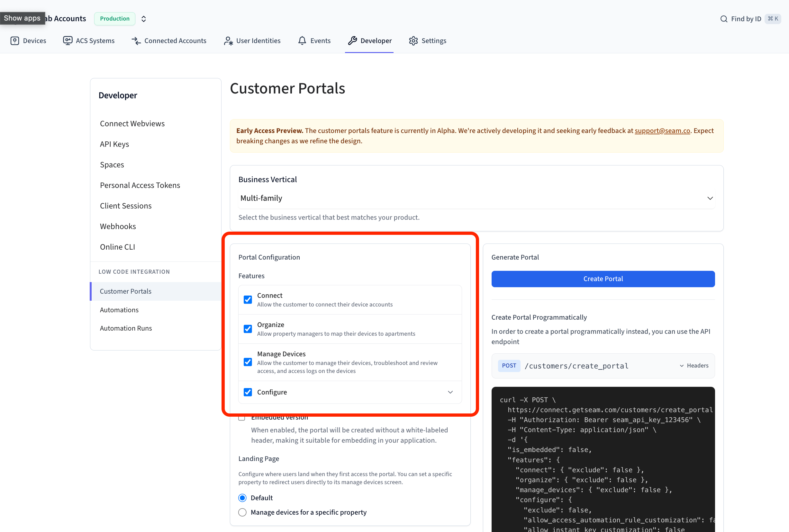789x532 pixels.
Task: Click the Events bell icon
Action: point(302,41)
